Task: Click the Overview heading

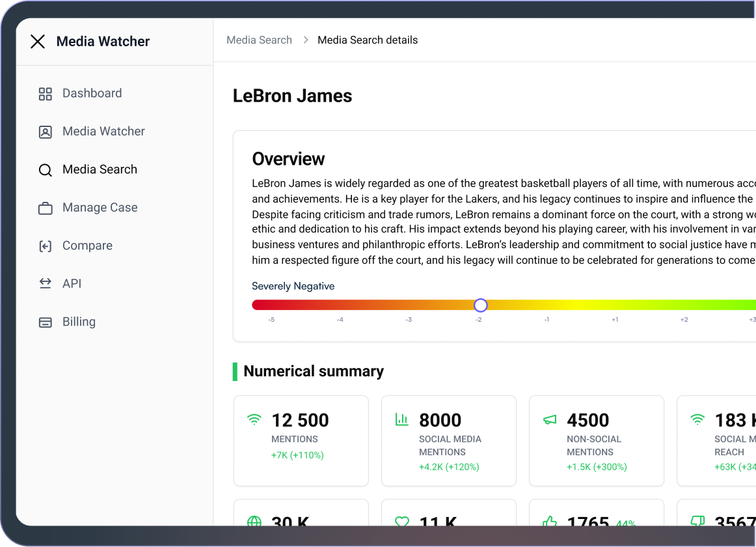Action: pos(288,159)
